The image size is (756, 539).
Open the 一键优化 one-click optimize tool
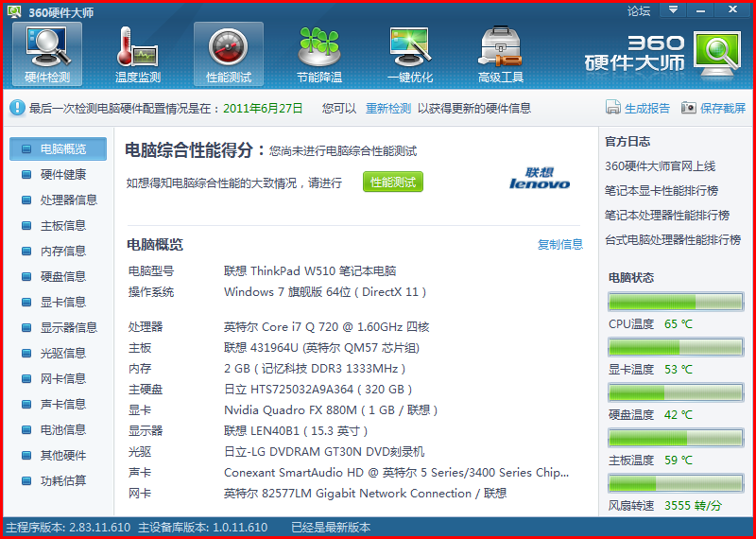[410, 54]
